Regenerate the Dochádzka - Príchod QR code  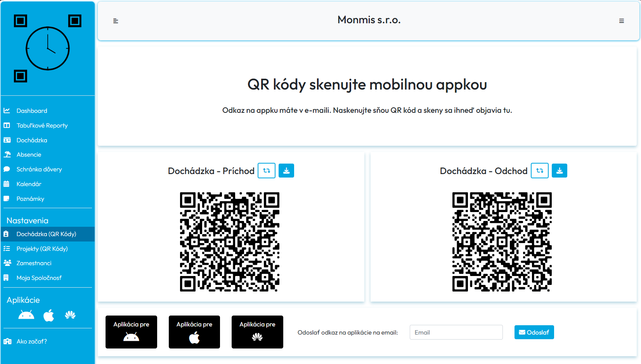pos(267,171)
